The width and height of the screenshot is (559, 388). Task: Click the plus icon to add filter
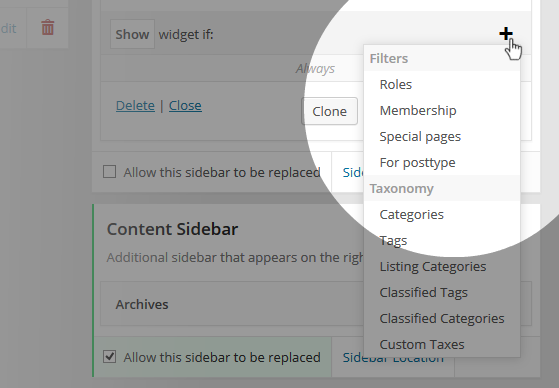pos(506,34)
